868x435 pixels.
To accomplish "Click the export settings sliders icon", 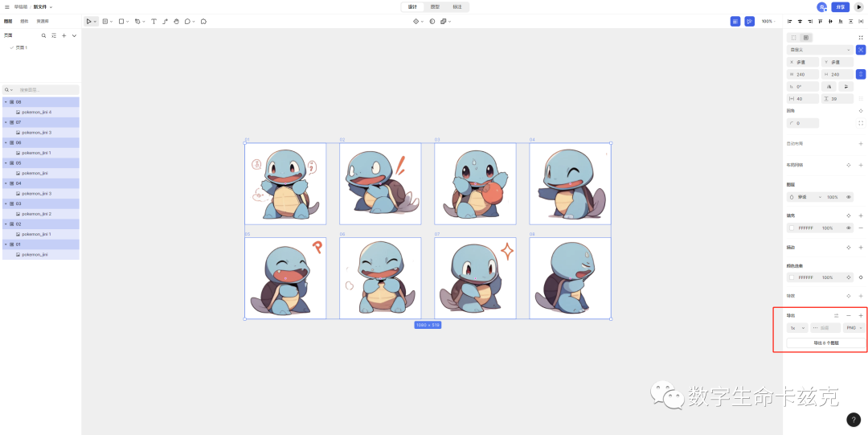I will coord(837,315).
